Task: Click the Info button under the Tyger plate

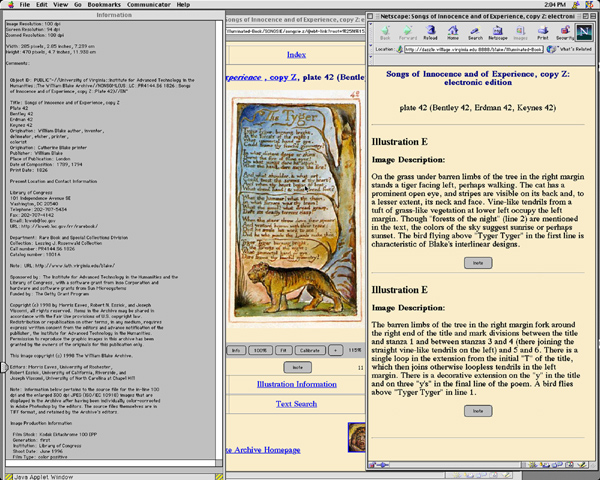Action: (x=236, y=350)
